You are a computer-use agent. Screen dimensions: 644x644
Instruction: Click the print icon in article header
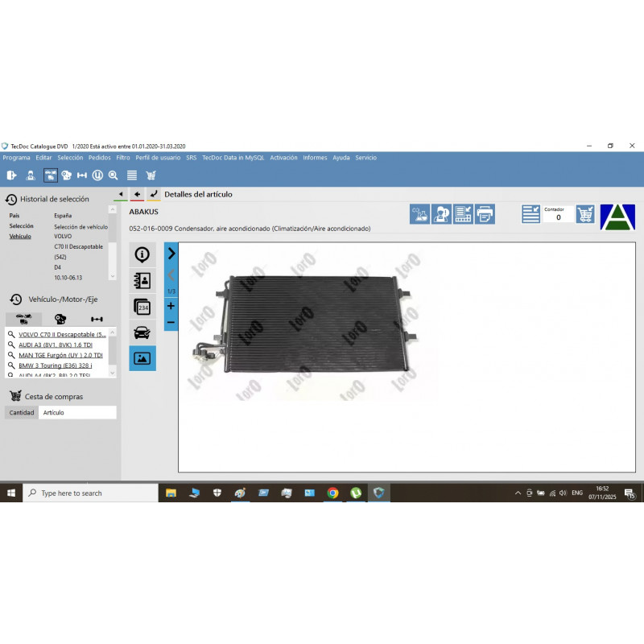click(485, 213)
